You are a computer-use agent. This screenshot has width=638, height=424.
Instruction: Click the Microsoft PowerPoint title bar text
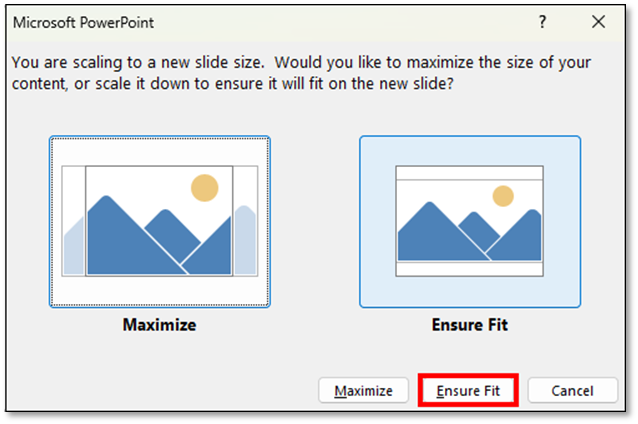coord(83,21)
